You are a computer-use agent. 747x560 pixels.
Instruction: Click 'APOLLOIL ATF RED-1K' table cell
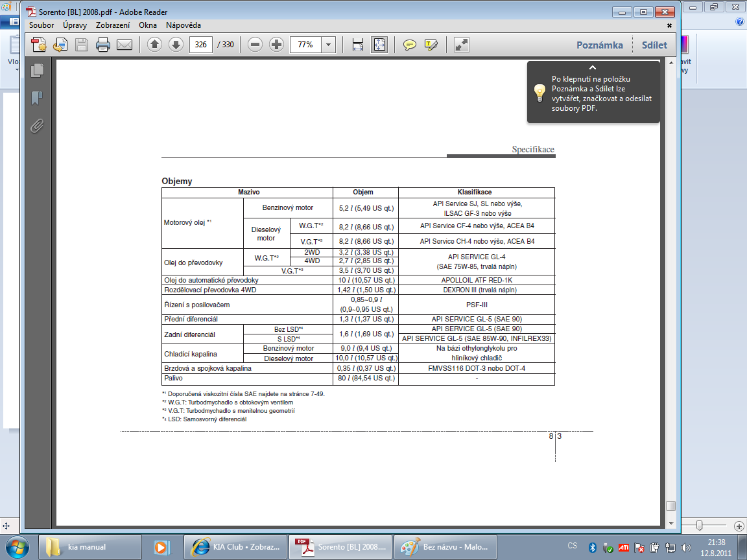pyautogui.click(x=477, y=281)
